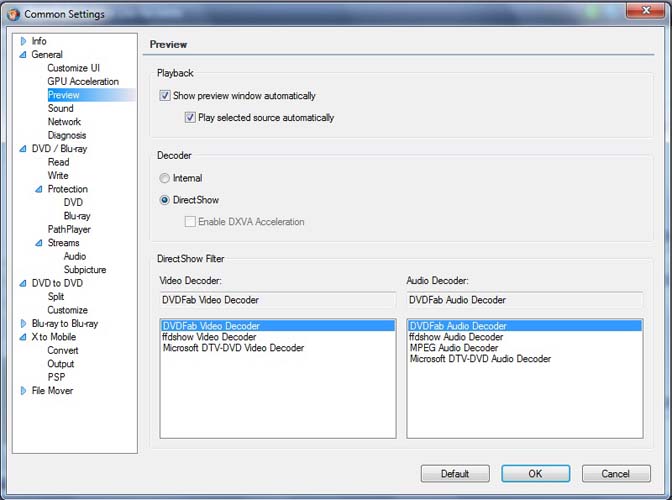Expand the Info tree node

coord(24,41)
